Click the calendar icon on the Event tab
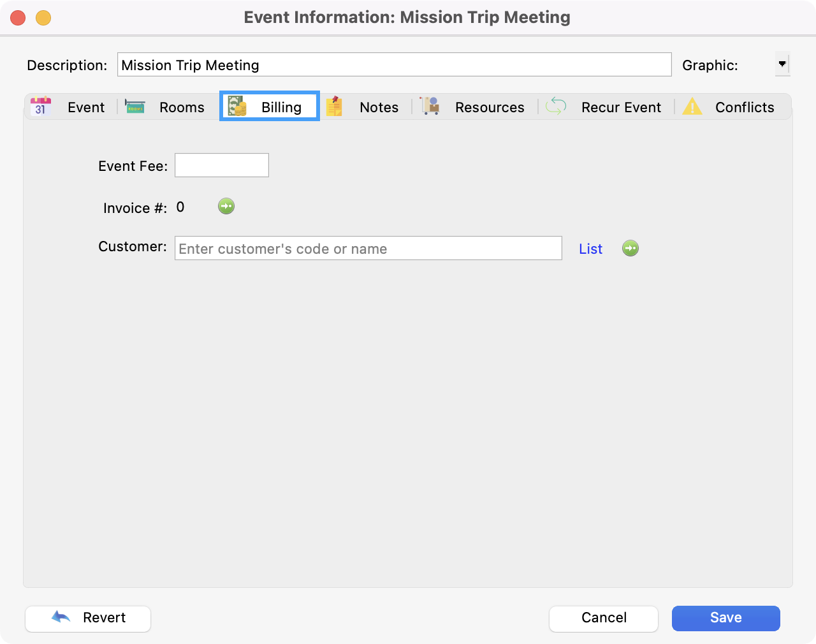The height and width of the screenshot is (644, 816). coord(41,106)
